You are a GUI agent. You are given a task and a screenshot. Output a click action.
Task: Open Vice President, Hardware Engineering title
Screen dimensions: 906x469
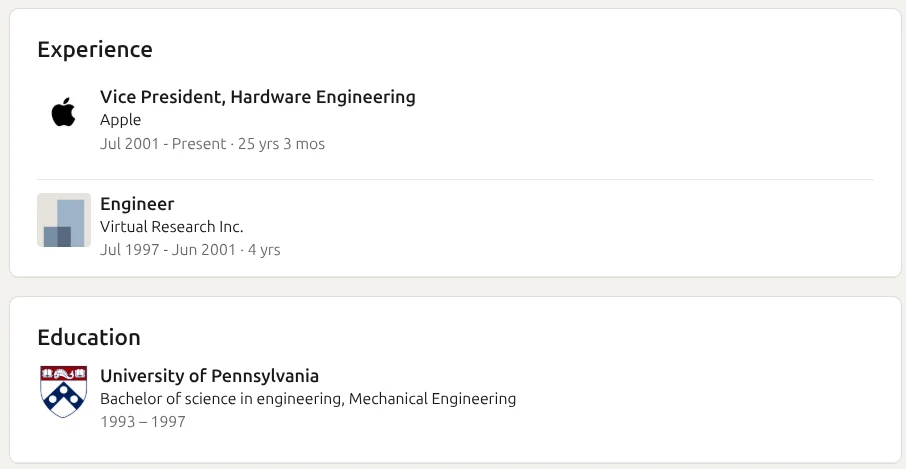[x=258, y=97]
